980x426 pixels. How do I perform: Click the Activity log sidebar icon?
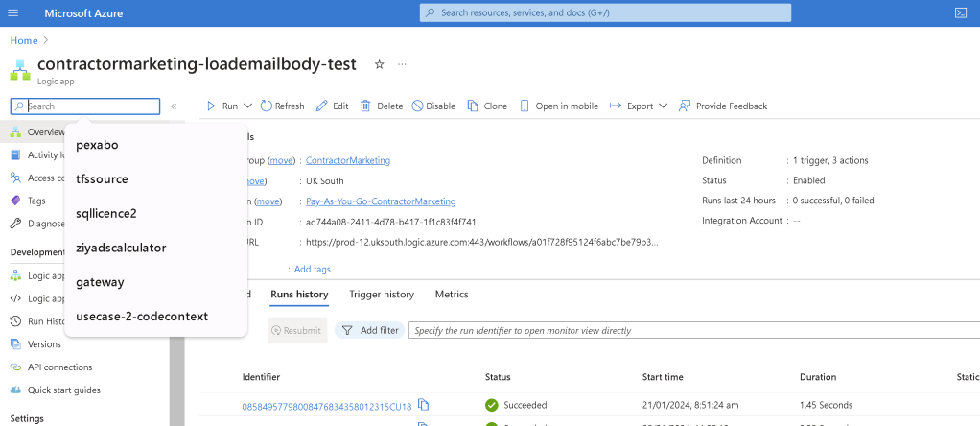15,155
